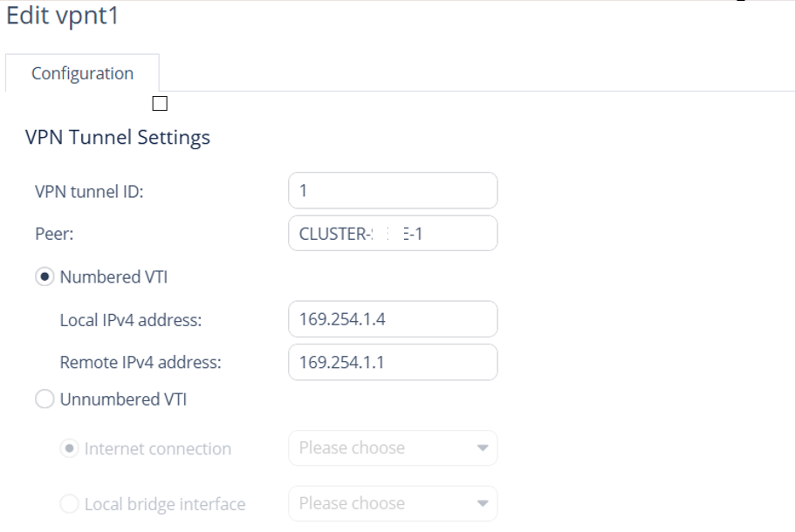Choose the Internet connection radio button
The height and width of the screenshot is (532, 795).
[68, 448]
